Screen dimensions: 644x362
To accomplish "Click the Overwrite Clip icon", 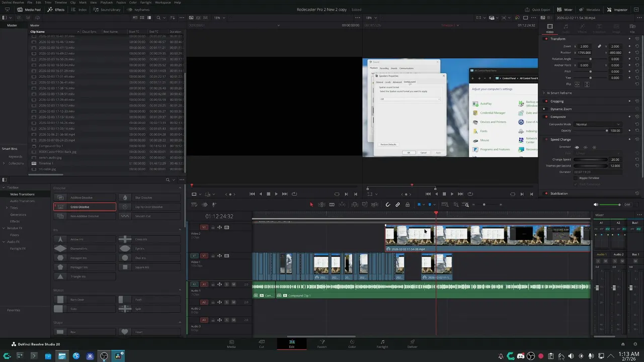I will [x=364, y=205].
